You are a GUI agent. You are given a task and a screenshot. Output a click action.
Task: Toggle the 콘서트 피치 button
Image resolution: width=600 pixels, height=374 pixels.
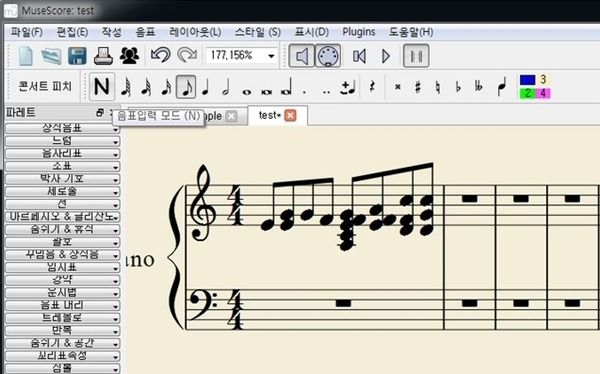tap(45, 87)
